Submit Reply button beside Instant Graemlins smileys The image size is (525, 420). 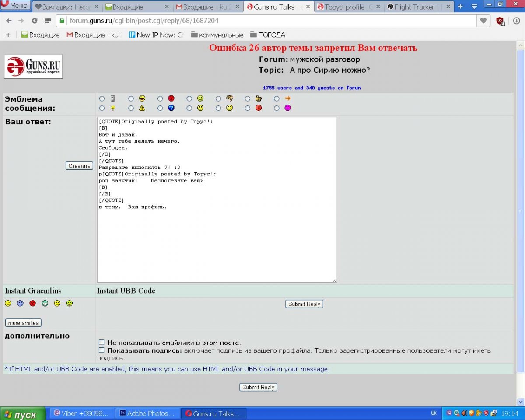pos(304,304)
